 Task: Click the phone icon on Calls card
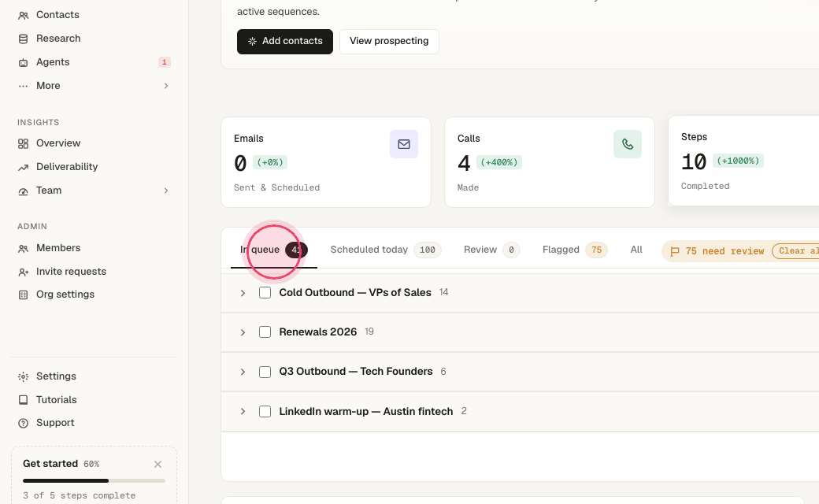(628, 144)
